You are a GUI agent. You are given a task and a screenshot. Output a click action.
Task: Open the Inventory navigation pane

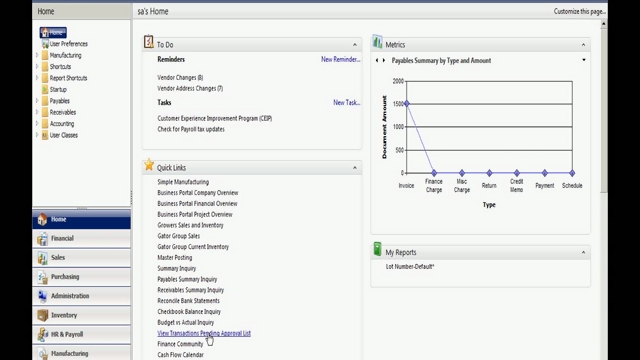82,315
